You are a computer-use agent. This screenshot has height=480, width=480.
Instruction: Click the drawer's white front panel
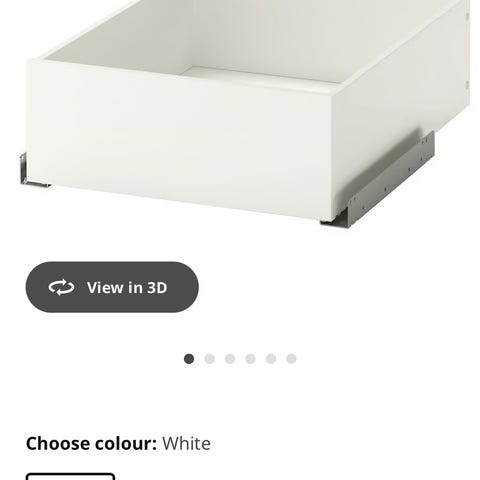tap(180, 140)
